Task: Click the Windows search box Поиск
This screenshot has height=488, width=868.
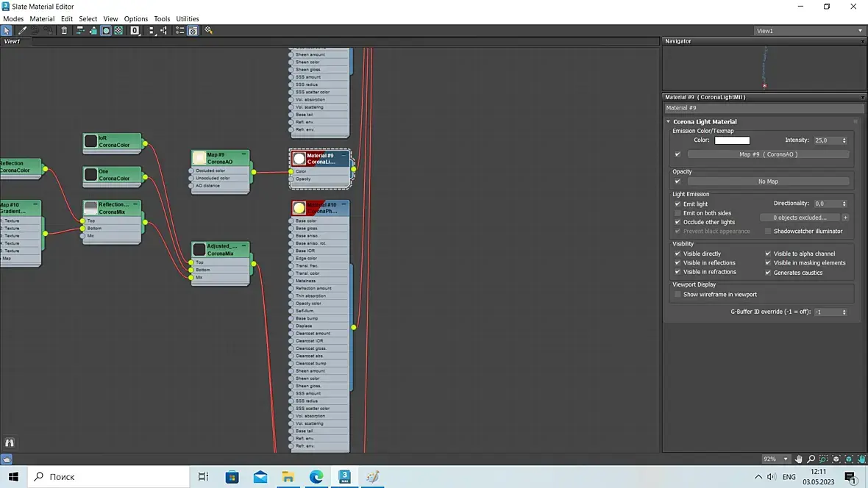Action: tap(109, 476)
